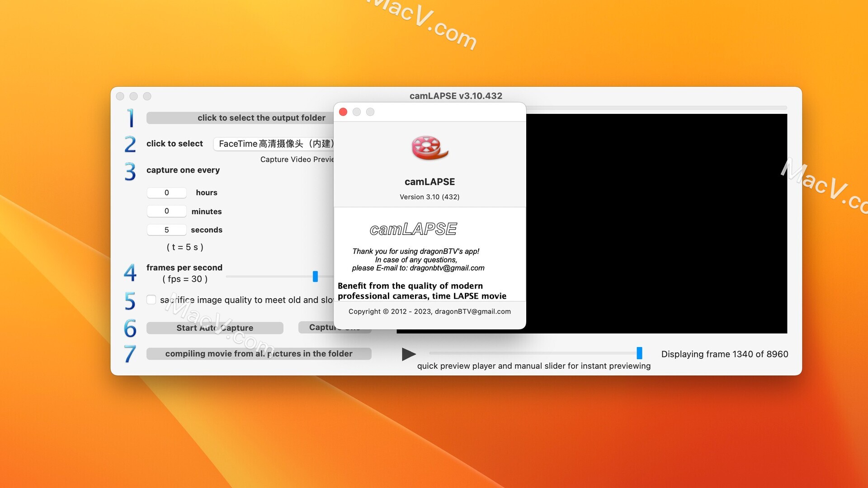
Task: Click 'Displaying frame 1340 of 8960' text
Action: (725, 354)
